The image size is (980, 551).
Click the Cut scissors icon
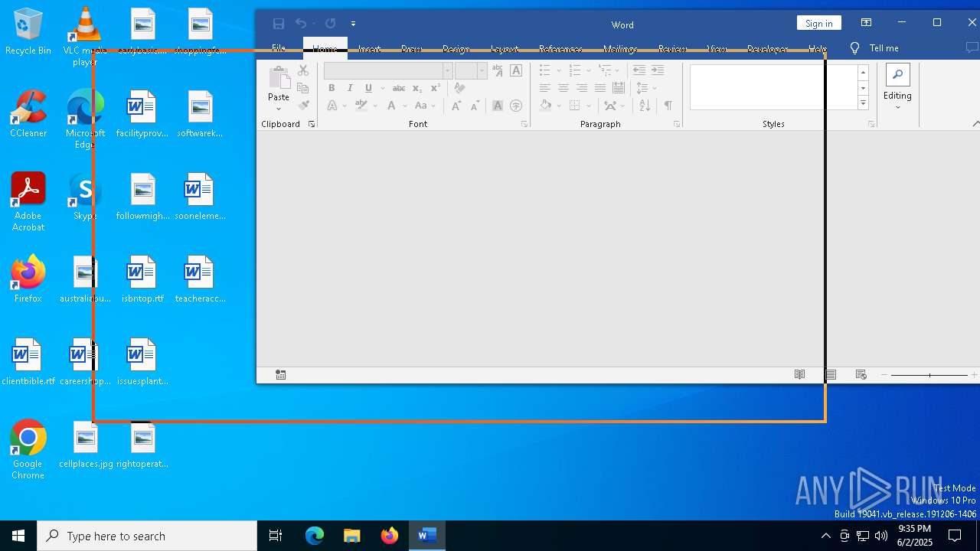[303, 70]
